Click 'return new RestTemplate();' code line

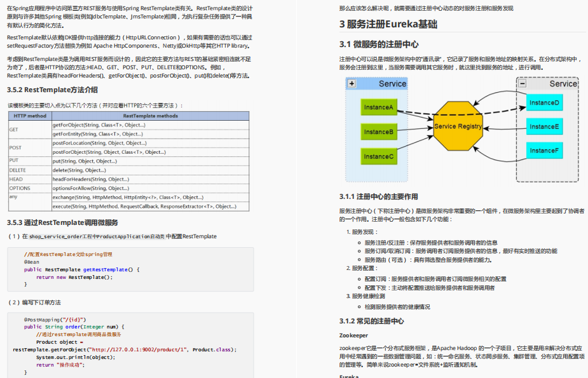click(x=74, y=277)
